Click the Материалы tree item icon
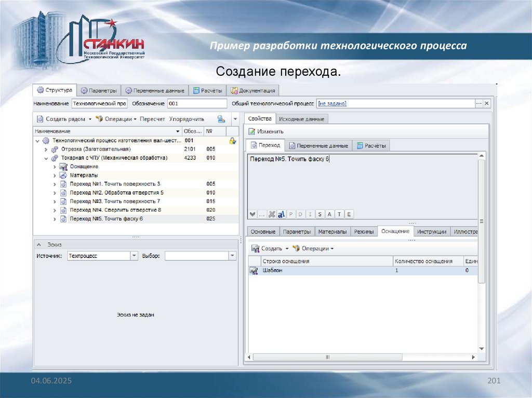 (x=63, y=175)
